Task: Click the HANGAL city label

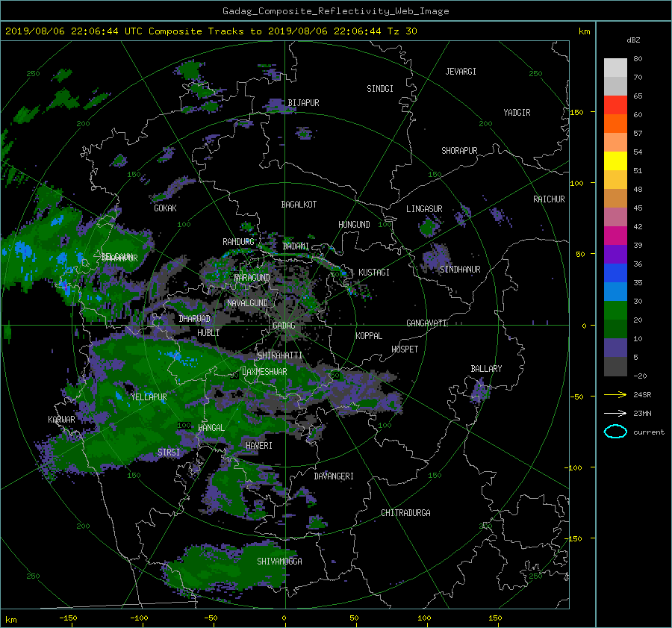Action: (211, 428)
